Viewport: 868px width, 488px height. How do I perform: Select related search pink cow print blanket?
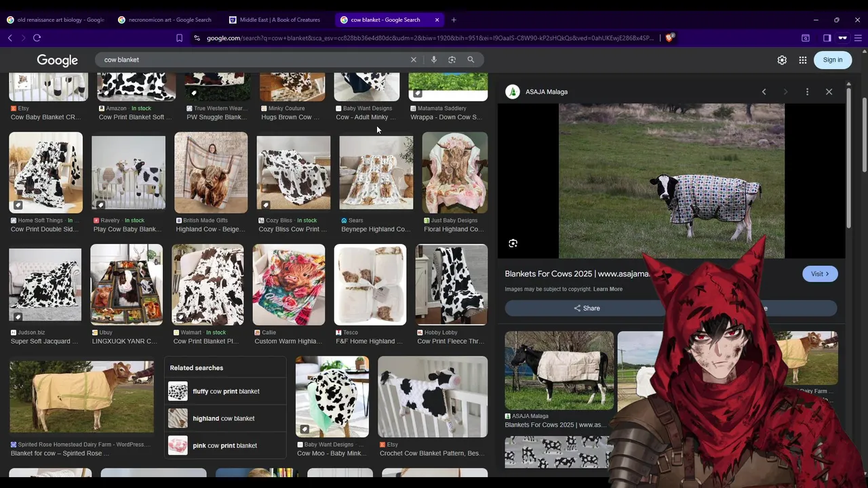click(x=225, y=445)
